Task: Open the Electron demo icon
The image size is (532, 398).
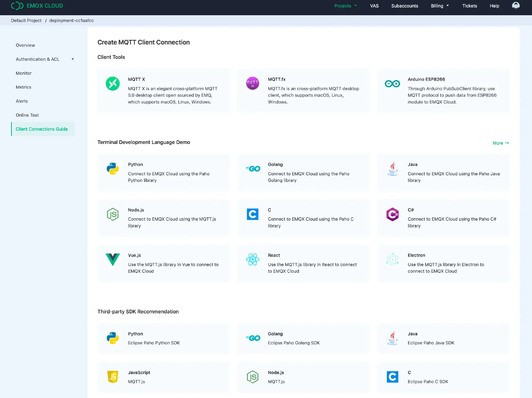Action: click(x=392, y=260)
